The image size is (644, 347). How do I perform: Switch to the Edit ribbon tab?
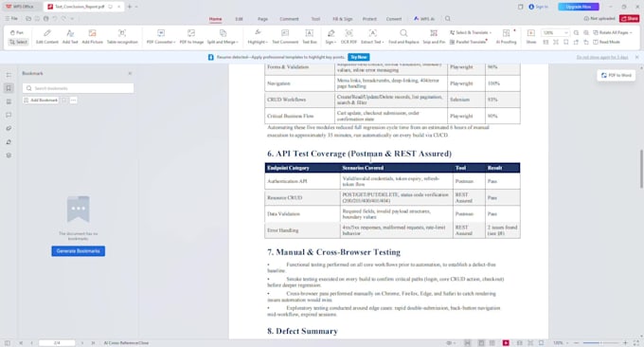pyautogui.click(x=239, y=19)
